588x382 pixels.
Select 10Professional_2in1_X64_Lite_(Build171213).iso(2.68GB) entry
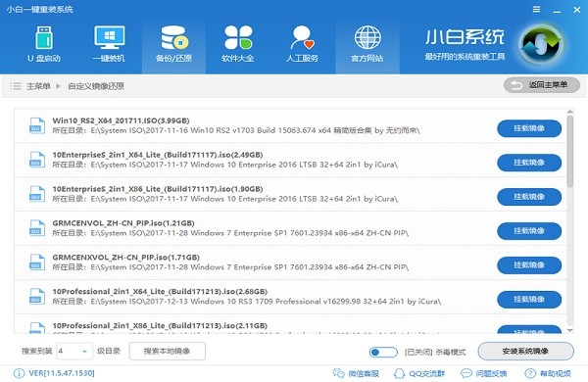point(160,291)
